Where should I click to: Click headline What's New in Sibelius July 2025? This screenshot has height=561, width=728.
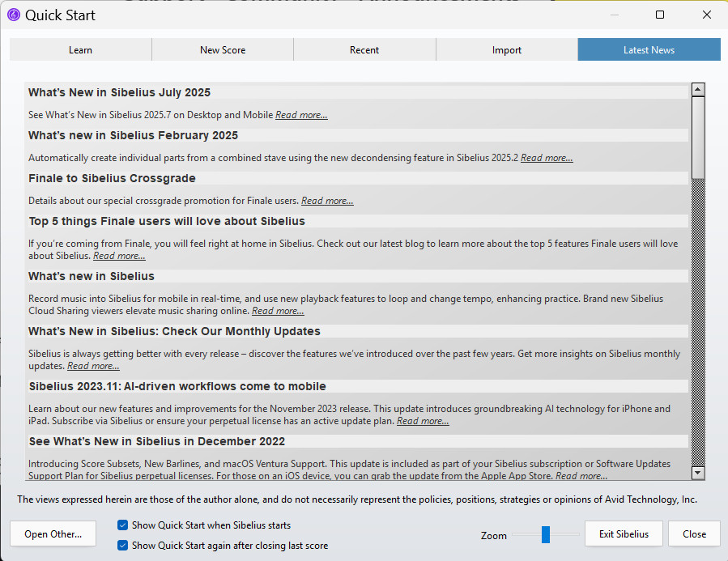[119, 92]
